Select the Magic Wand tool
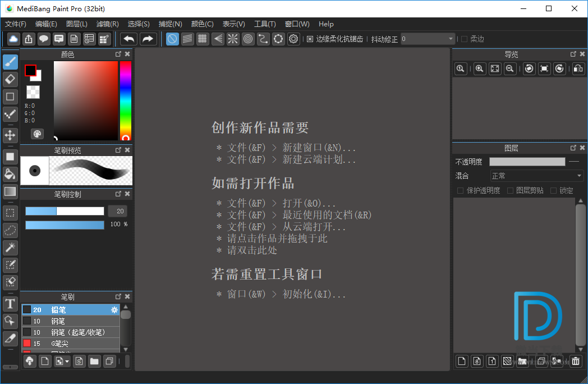This screenshot has width=588, height=384. pyautogui.click(x=10, y=248)
